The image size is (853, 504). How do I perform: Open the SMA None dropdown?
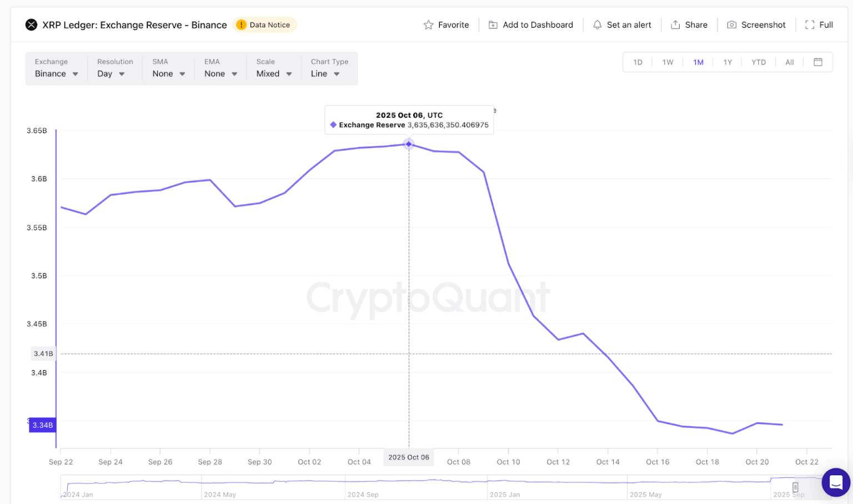[x=168, y=74]
